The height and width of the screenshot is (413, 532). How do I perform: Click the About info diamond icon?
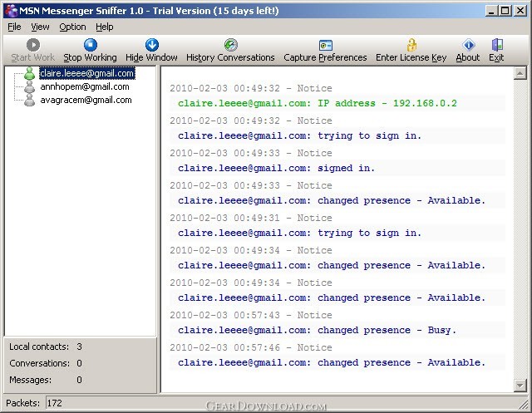(469, 45)
